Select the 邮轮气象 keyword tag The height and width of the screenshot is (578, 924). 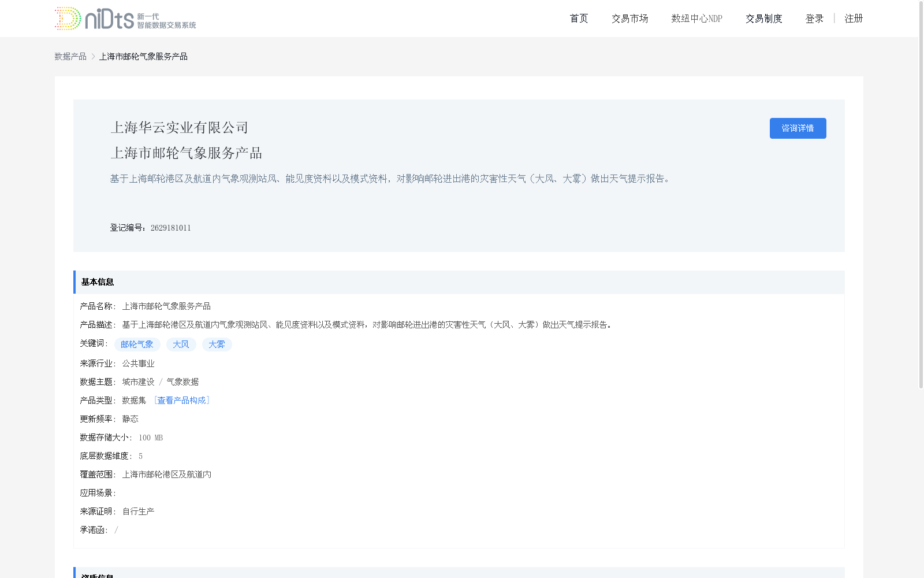click(x=137, y=344)
